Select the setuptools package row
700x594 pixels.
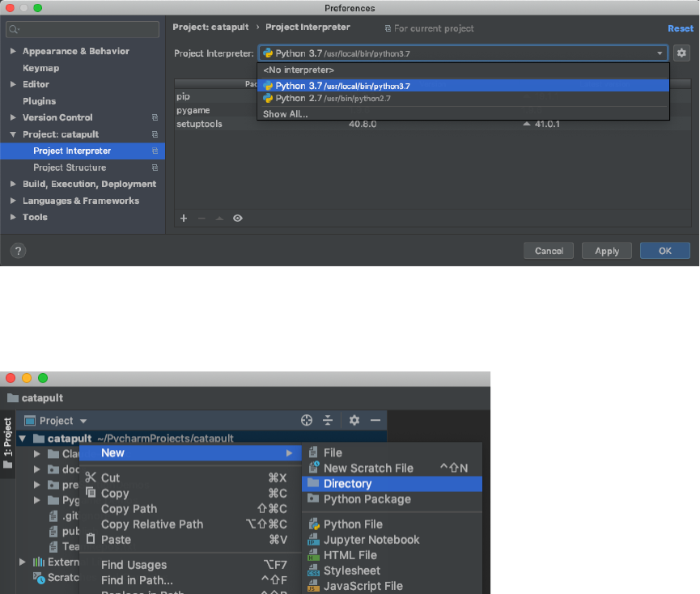click(x=433, y=124)
